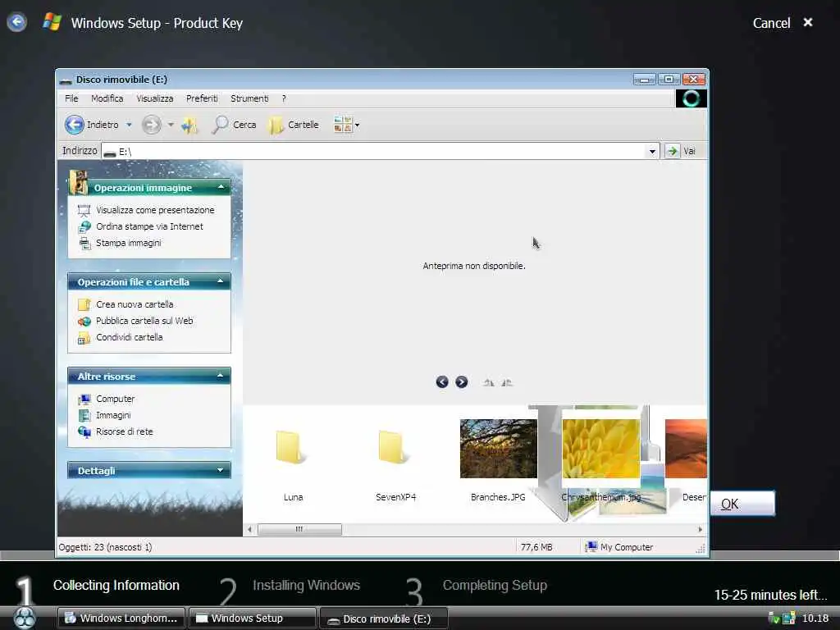The height and width of the screenshot is (630, 840).
Task: Open the views icon in the toolbar
Action: coord(343,125)
